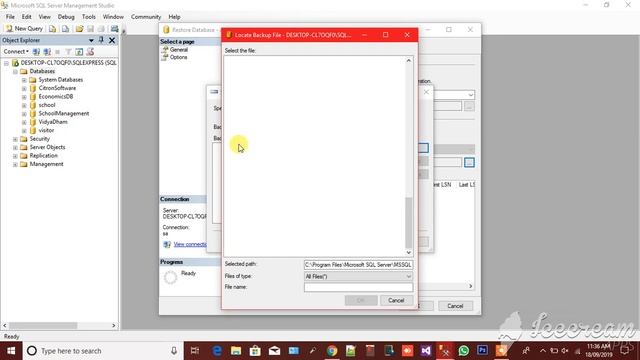
Task: Expand the System Databases node
Action: click(x=24, y=80)
